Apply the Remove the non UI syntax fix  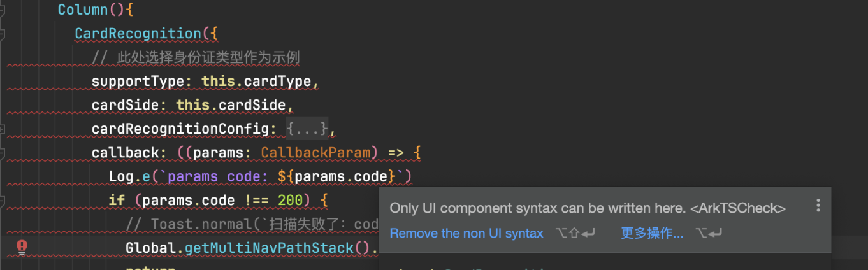click(x=466, y=234)
